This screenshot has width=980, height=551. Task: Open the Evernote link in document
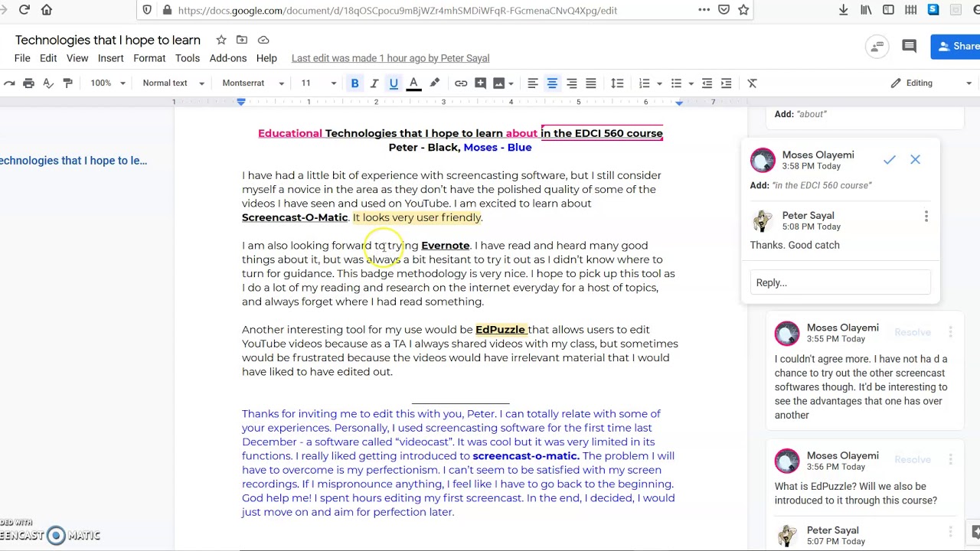(445, 246)
